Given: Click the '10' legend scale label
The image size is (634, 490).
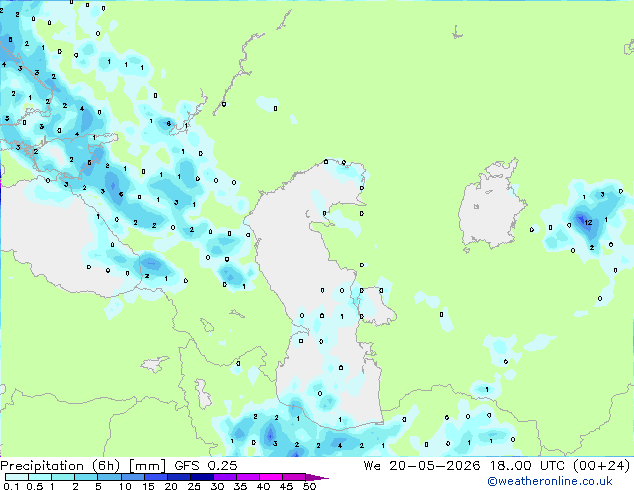Looking at the screenshot, I should 125,486.
